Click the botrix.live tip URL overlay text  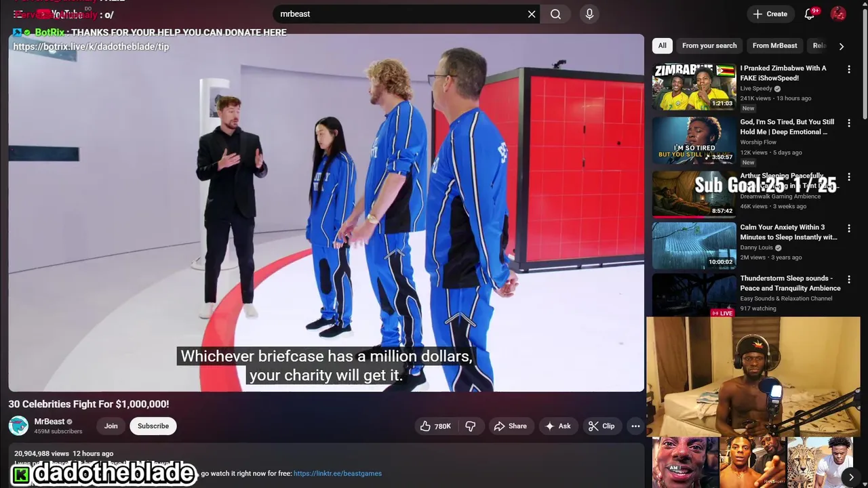point(91,47)
